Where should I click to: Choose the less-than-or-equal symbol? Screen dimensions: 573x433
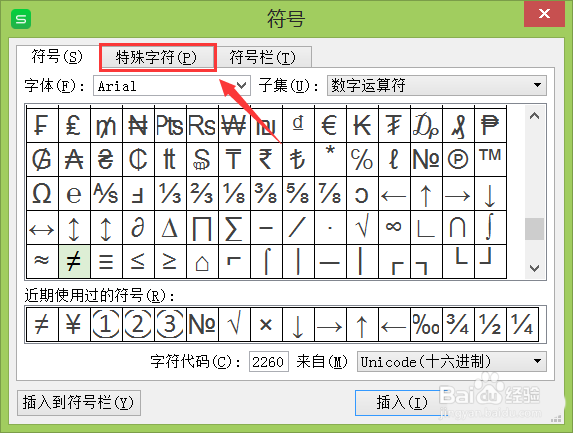point(138,261)
